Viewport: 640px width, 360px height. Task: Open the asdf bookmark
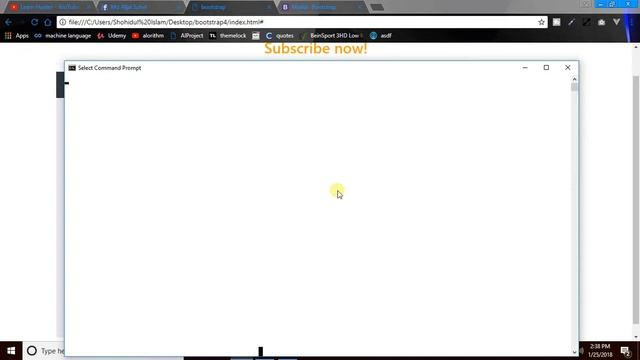click(x=380, y=36)
